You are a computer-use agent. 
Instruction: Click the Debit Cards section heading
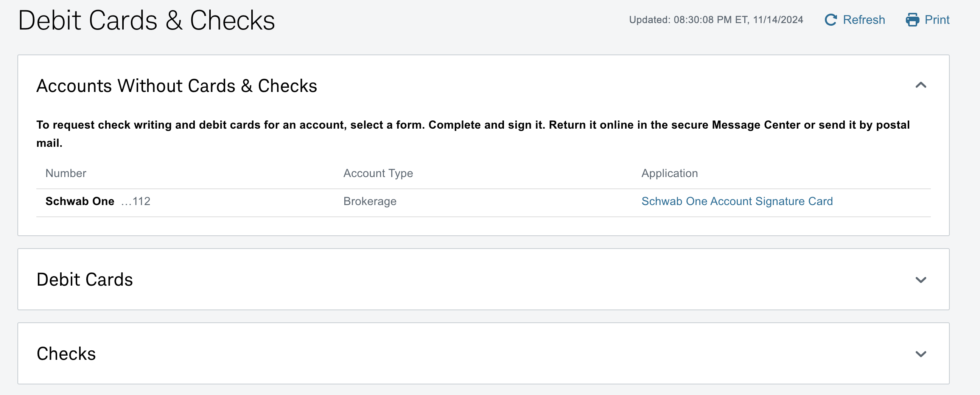coord(85,280)
